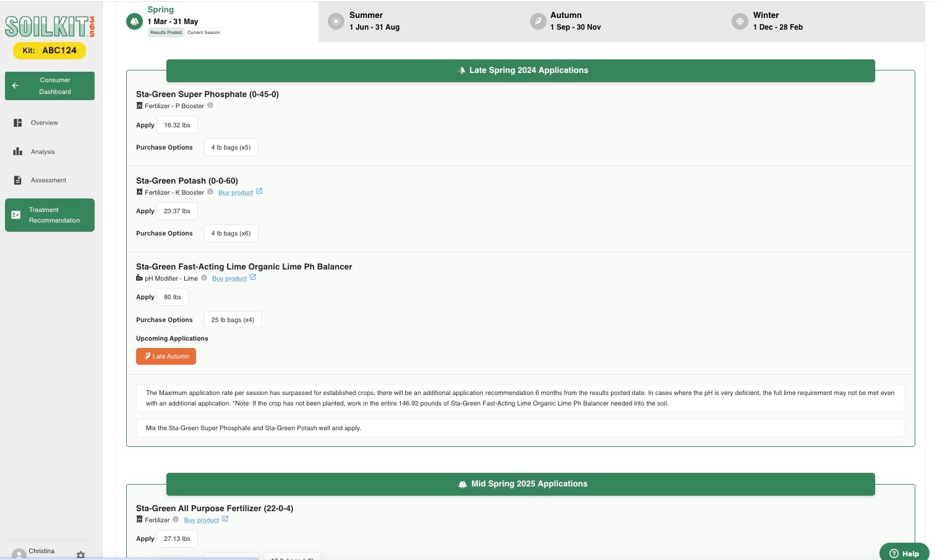This screenshot has height=560, width=937.
Task: Click the Kit: ABC124 badge
Action: (49, 50)
